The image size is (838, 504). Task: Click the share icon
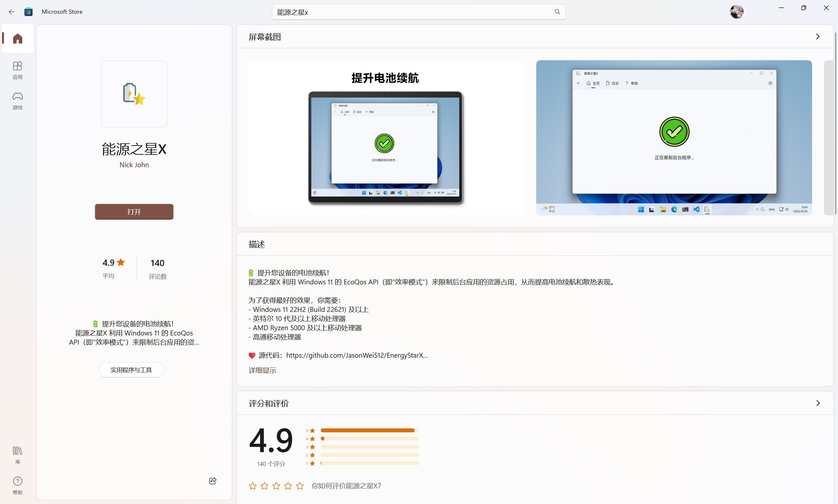coord(213,480)
